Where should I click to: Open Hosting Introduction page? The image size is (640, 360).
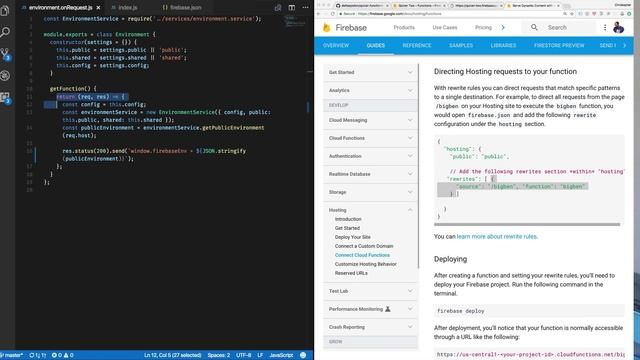point(348,219)
